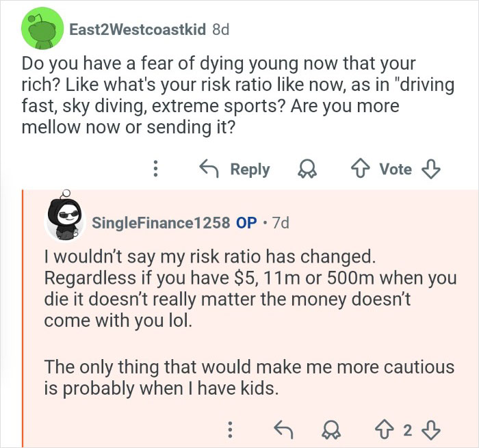Click the blue OP badge
This screenshot has height=448, width=479.
[x=246, y=222]
